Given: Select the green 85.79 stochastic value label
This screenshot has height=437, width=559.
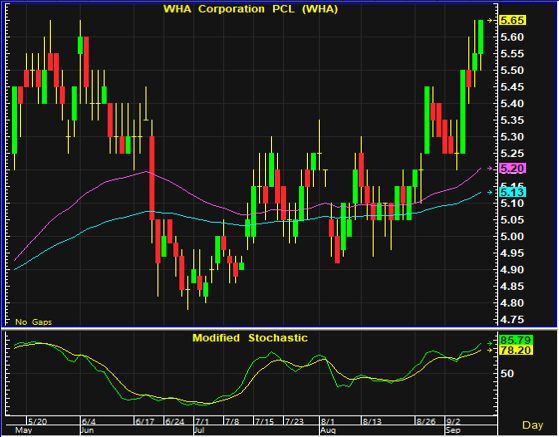Looking at the screenshot, I should [x=516, y=340].
